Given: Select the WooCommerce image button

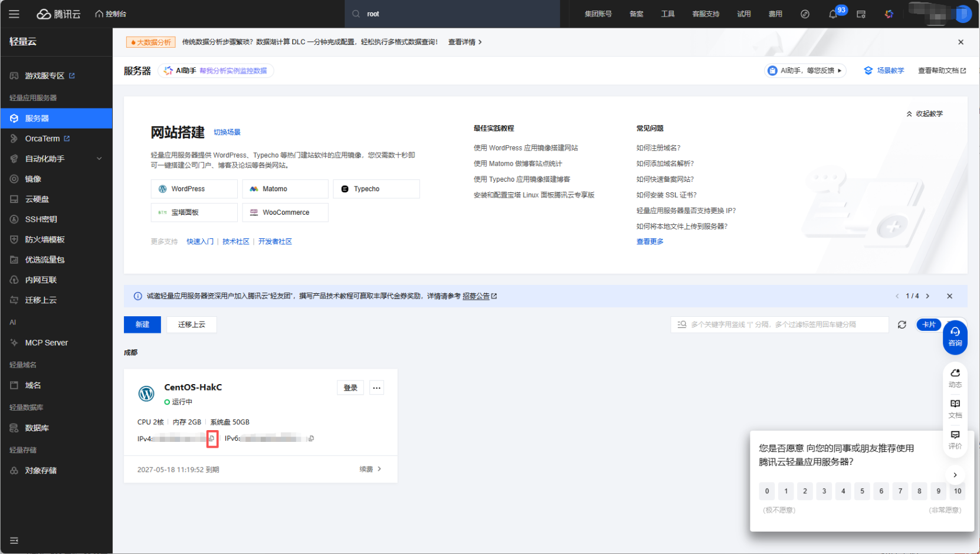Looking at the screenshot, I should pos(285,212).
